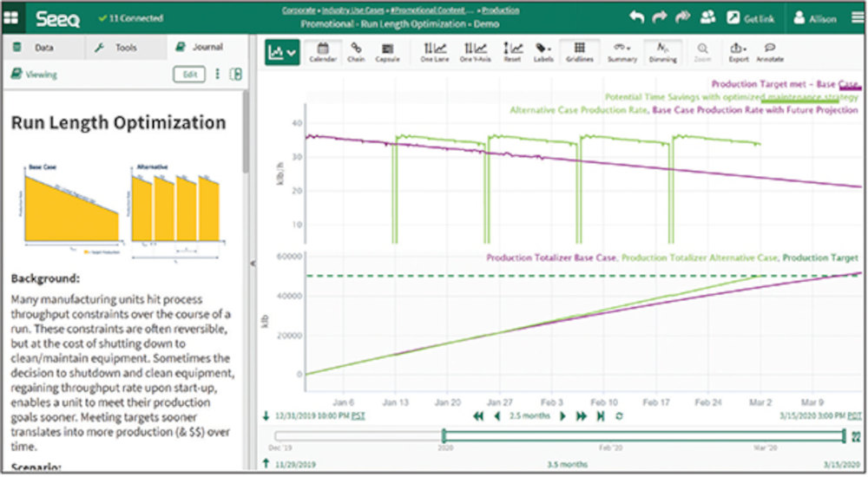Click the Reset axes tool
Screen dimensions: 868x477
pyautogui.click(x=512, y=52)
